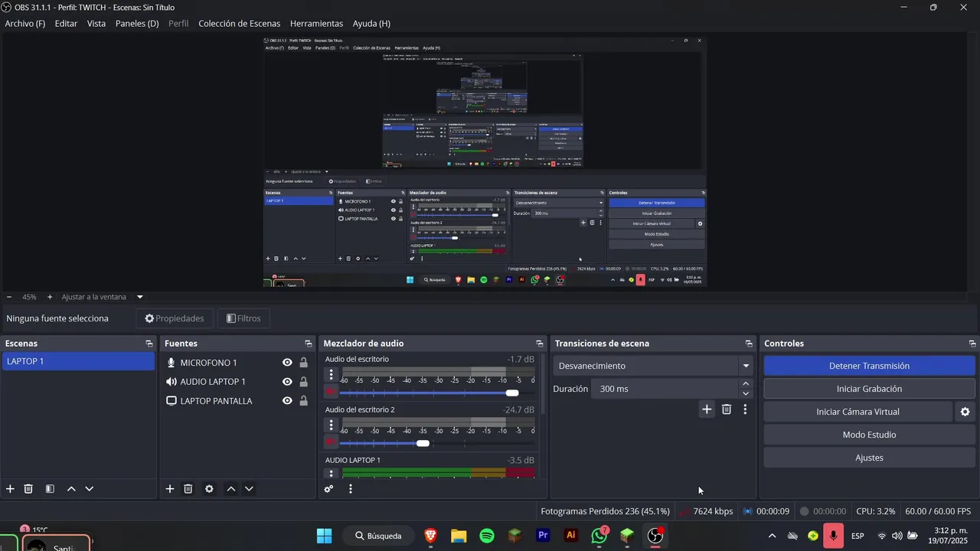
Task: Open Desvanecimiento transition dropdown
Action: (653, 366)
